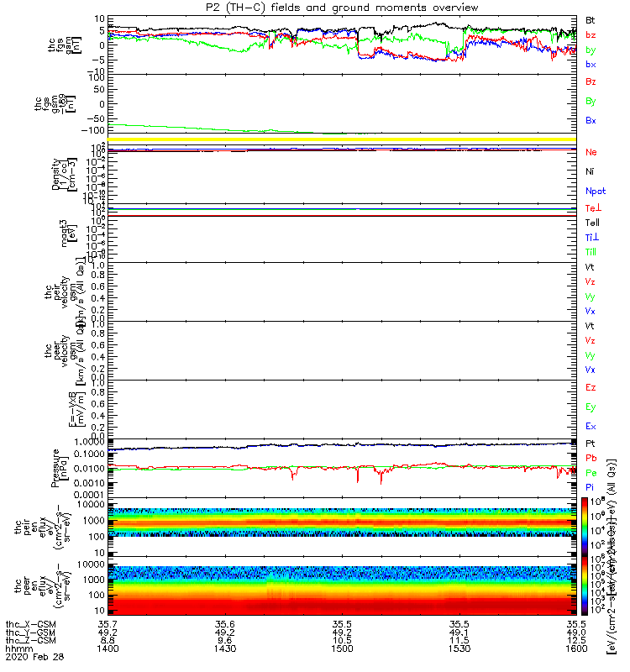Select the 1530 time tick label
Viewport: 630px width, 672px height.
459,648
